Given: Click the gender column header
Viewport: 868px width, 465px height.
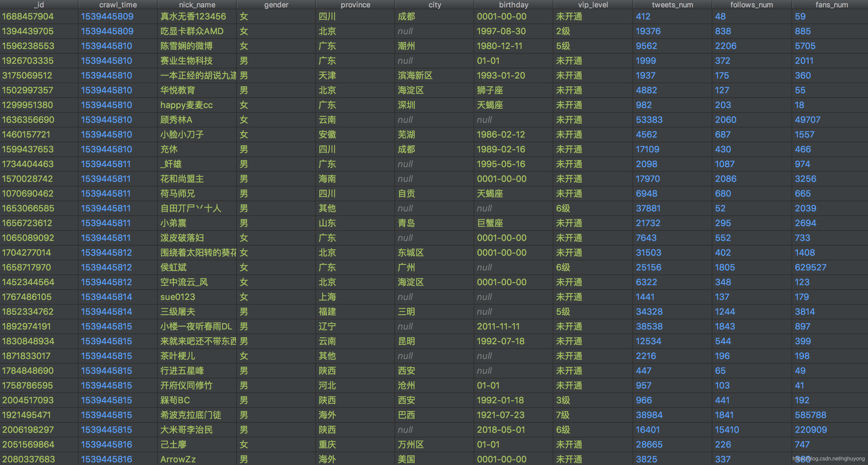Looking at the screenshot, I should coord(276,4).
